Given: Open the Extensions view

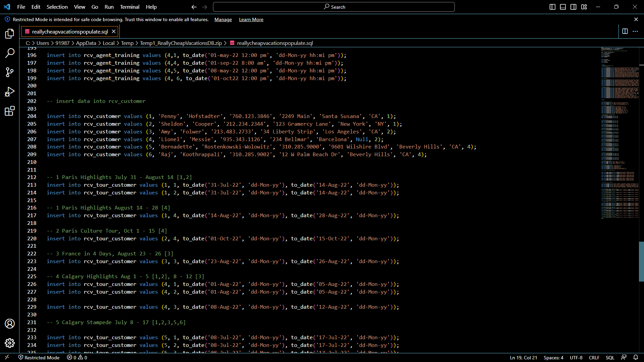Looking at the screenshot, I should click(10, 111).
